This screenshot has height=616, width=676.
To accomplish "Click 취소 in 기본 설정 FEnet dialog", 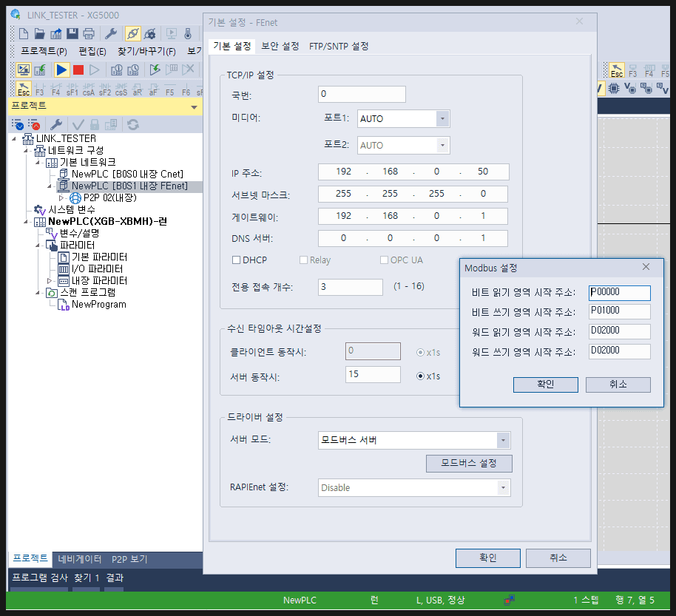I will (x=558, y=558).
